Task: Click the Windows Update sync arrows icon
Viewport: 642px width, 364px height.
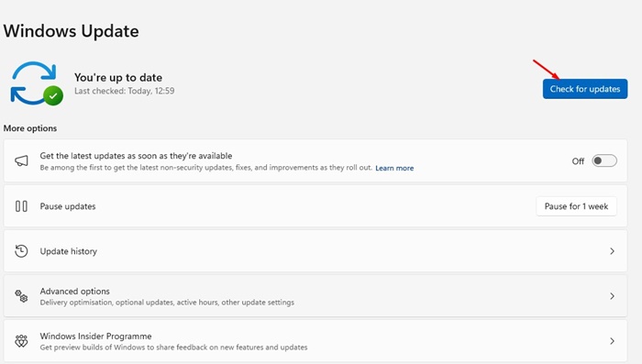Action: [x=36, y=83]
